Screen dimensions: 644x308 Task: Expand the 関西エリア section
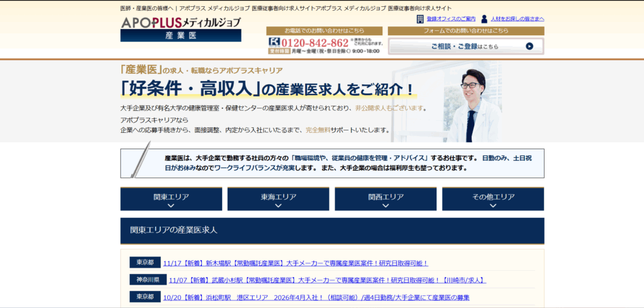pos(386,199)
